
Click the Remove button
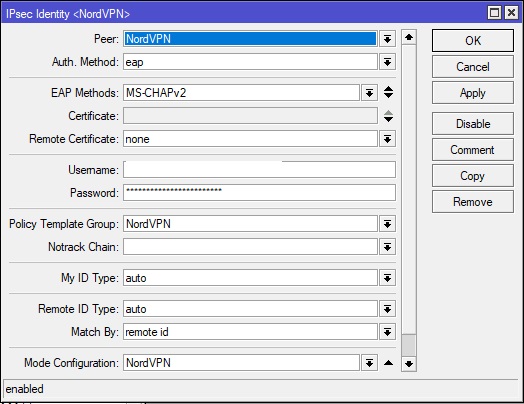tap(473, 202)
